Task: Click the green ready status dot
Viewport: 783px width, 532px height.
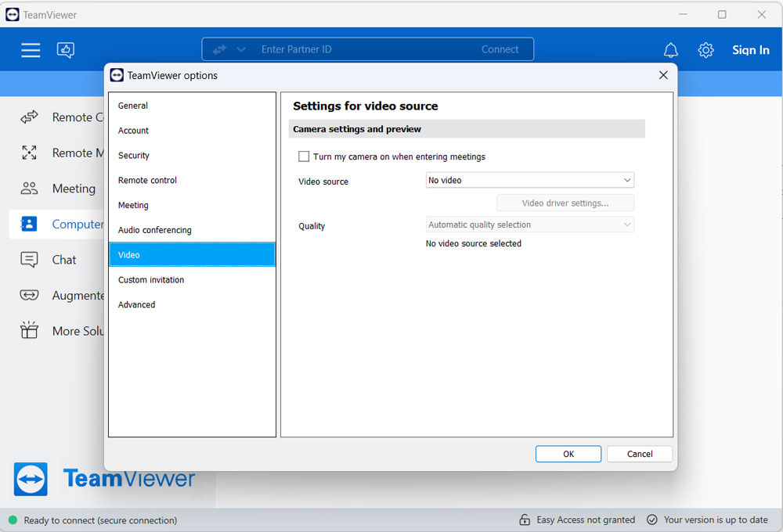Action: [13, 520]
